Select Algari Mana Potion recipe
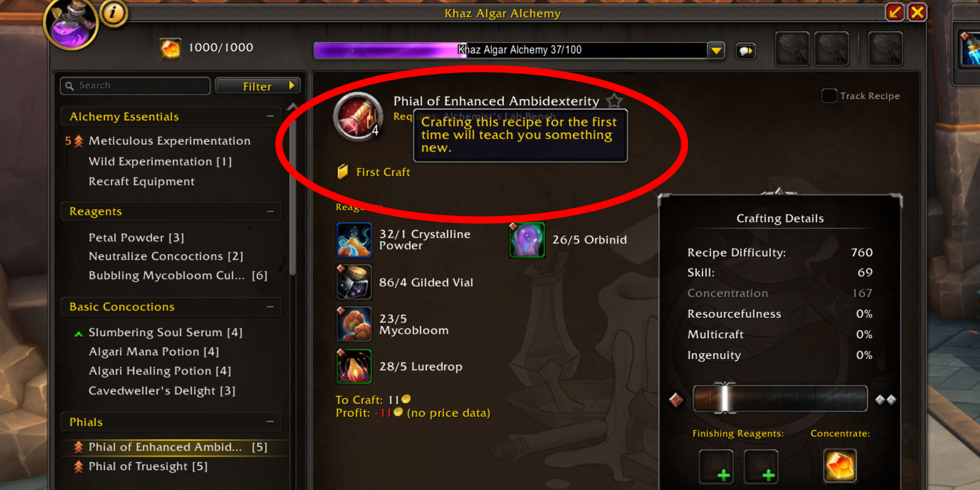980x490 pixels. tap(154, 352)
